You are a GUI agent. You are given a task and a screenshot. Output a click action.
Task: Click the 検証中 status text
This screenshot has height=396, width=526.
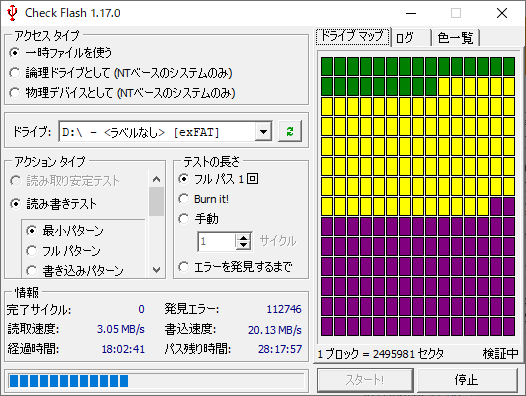point(500,353)
